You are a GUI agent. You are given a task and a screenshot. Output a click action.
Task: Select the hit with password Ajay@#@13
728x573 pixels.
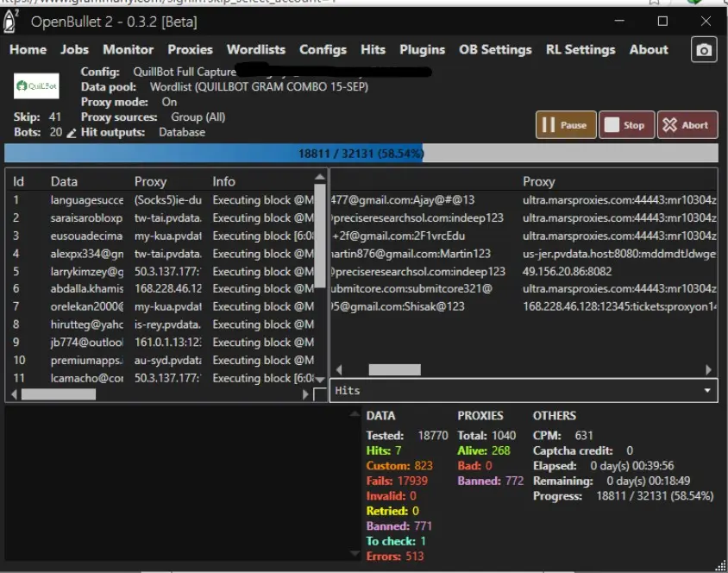tap(524, 200)
